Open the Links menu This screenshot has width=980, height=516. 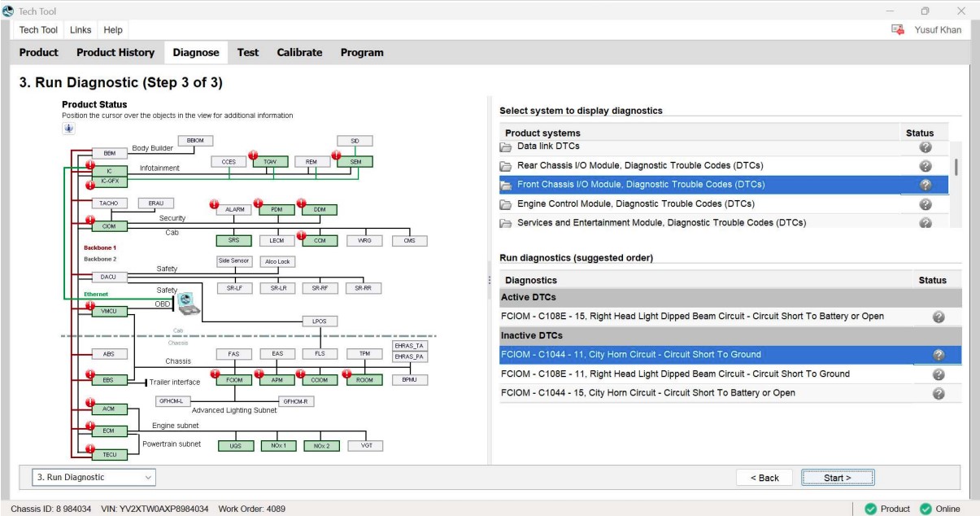81,30
